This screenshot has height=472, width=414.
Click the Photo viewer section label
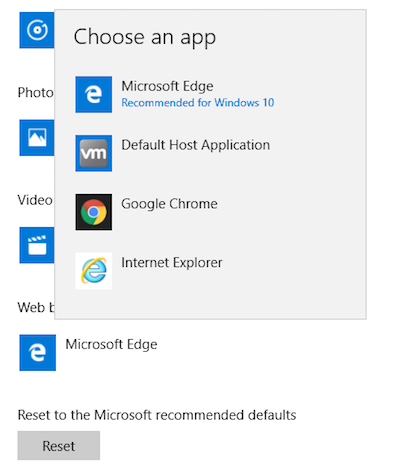point(36,92)
